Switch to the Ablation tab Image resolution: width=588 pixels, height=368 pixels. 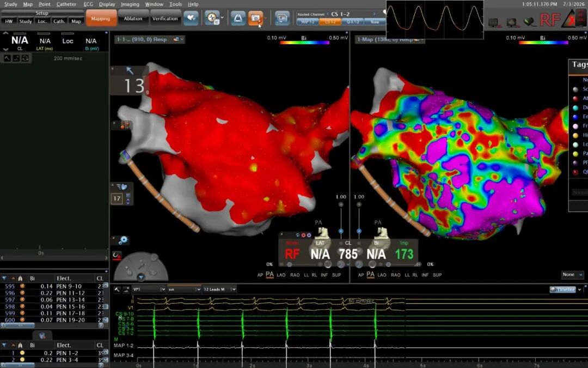point(133,18)
